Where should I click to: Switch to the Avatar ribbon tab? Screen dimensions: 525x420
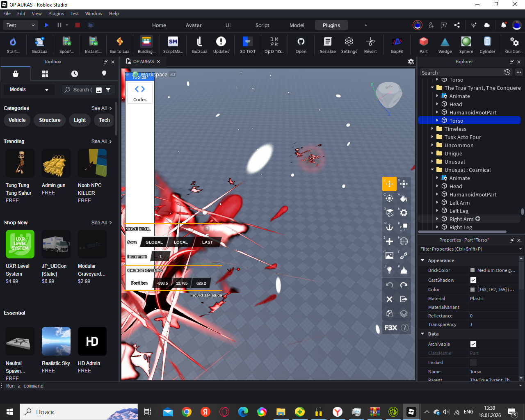coord(194,25)
